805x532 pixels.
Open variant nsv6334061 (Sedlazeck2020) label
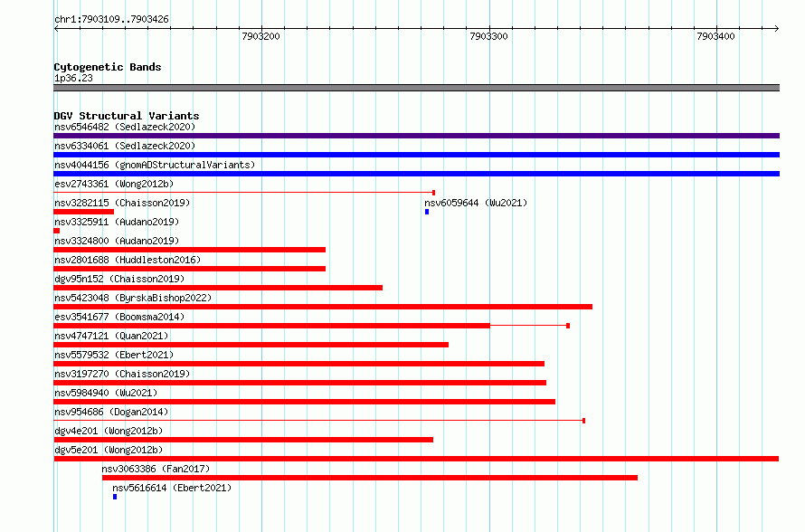125,146
